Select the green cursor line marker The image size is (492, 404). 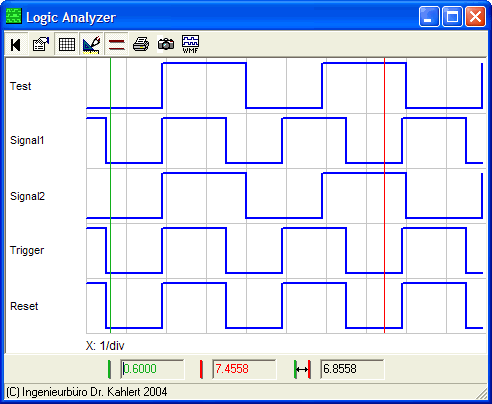click(x=110, y=195)
